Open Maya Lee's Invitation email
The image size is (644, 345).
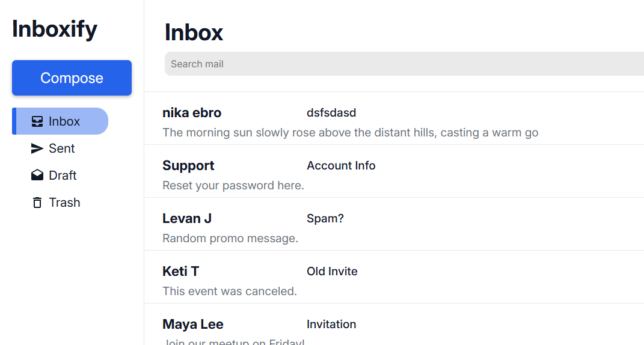point(331,325)
